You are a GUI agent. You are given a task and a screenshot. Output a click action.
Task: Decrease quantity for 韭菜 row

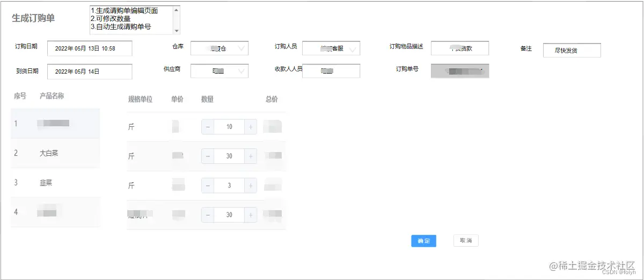pos(208,185)
